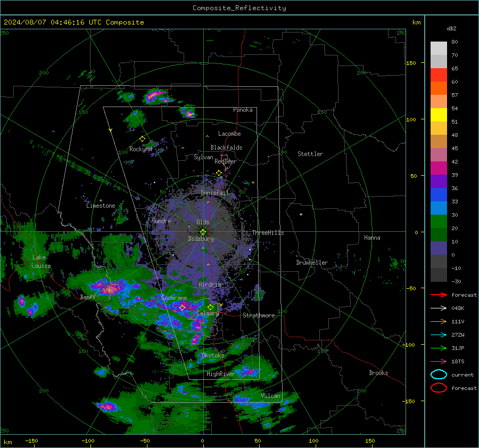The image size is (479, 448).
Task: Click the dBZ label above the color scale
Action: [x=451, y=28]
